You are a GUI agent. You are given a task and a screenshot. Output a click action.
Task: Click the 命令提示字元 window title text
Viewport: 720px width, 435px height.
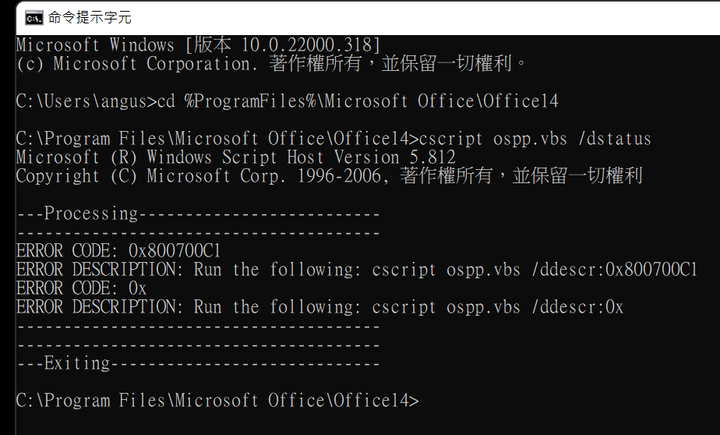click(x=90, y=18)
